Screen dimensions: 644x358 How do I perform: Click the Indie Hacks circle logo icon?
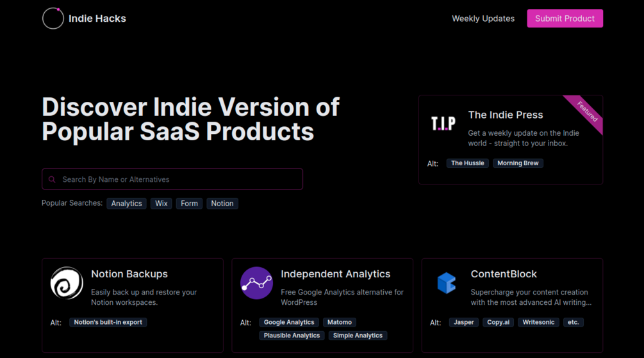(x=53, y=19)
